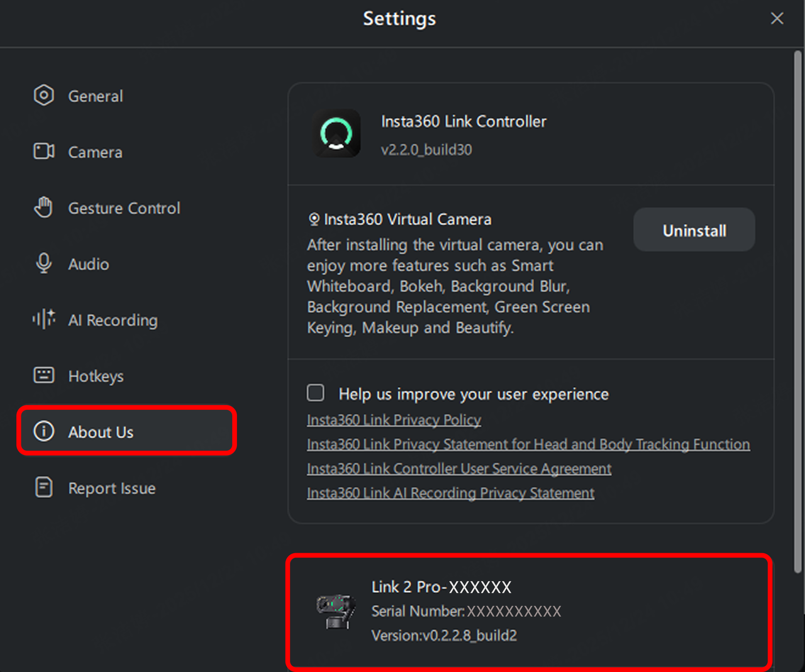Enable Help us improve your user experience
The width and height of the screenshot is (805, 672).
click(x=316, y=393)
